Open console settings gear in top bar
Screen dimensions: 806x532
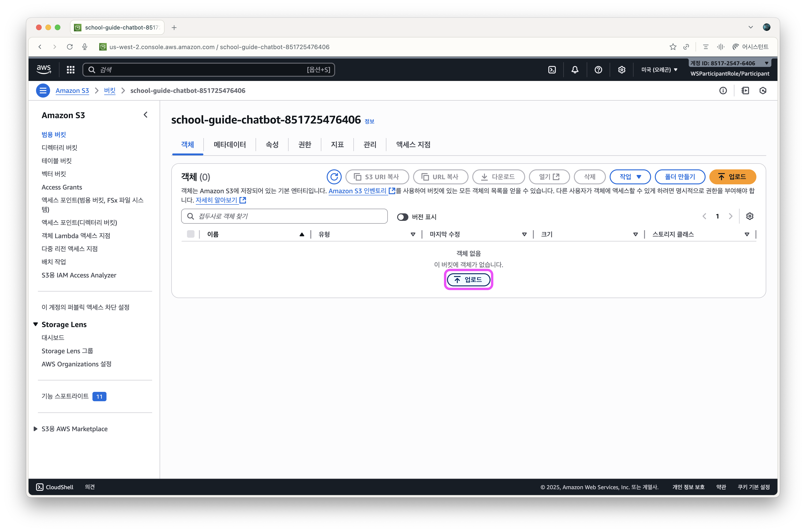pos(621,69)
